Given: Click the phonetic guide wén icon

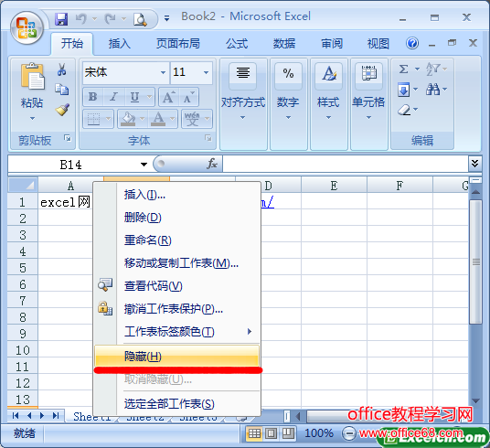Looking at the screenshot, I should coord(192,119).
